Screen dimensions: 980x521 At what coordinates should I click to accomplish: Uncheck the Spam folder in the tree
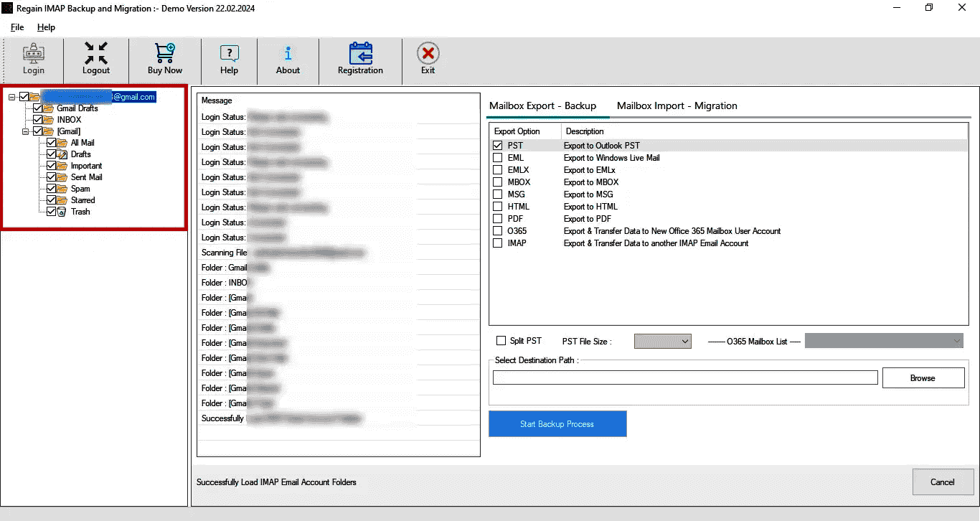click(x=52, y=188)
